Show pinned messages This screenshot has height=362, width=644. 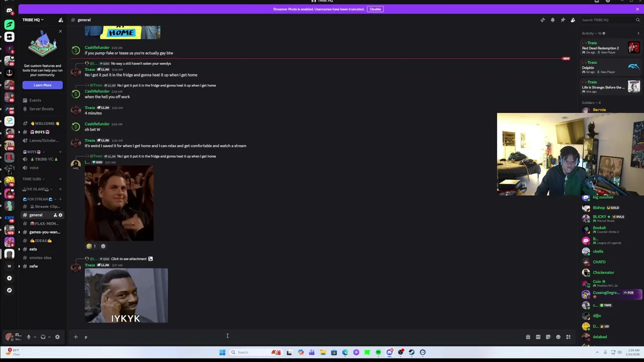(562, 20)
